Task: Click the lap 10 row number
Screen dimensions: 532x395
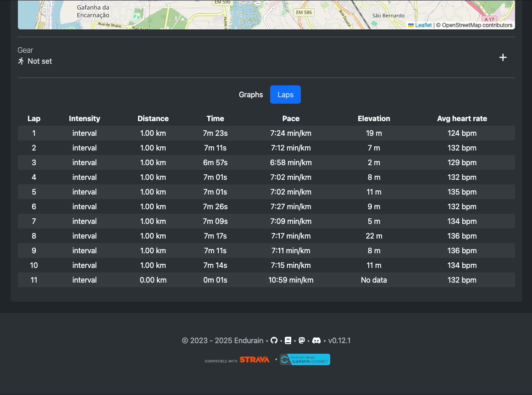Action: [34, 265]
